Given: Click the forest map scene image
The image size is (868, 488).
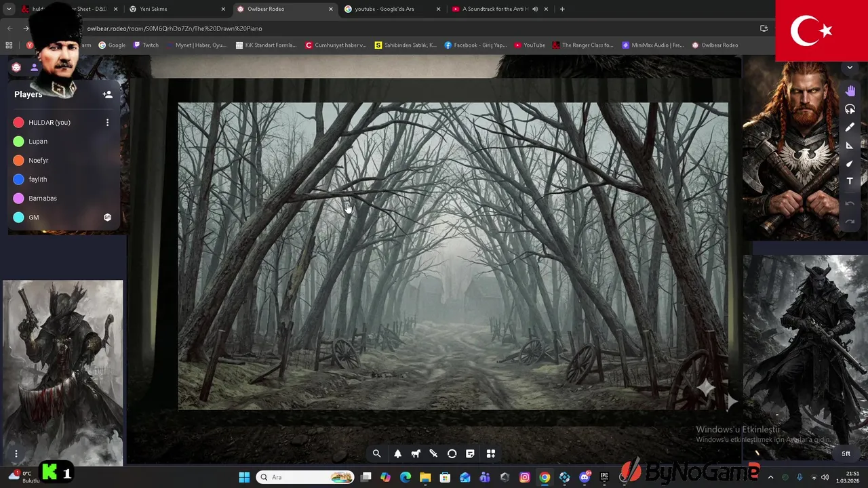Looking at the screenshot, I should pyautogui.click(x=453, y=256).
